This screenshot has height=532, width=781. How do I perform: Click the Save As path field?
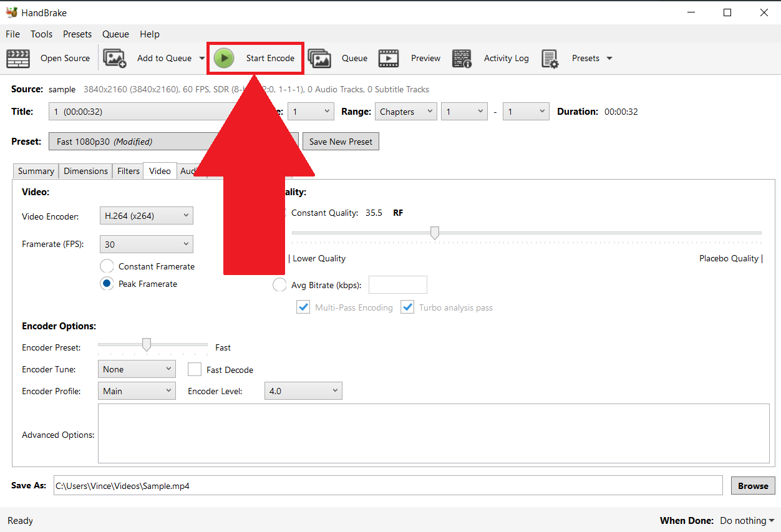pyautogui.click(x=250, y=485)
